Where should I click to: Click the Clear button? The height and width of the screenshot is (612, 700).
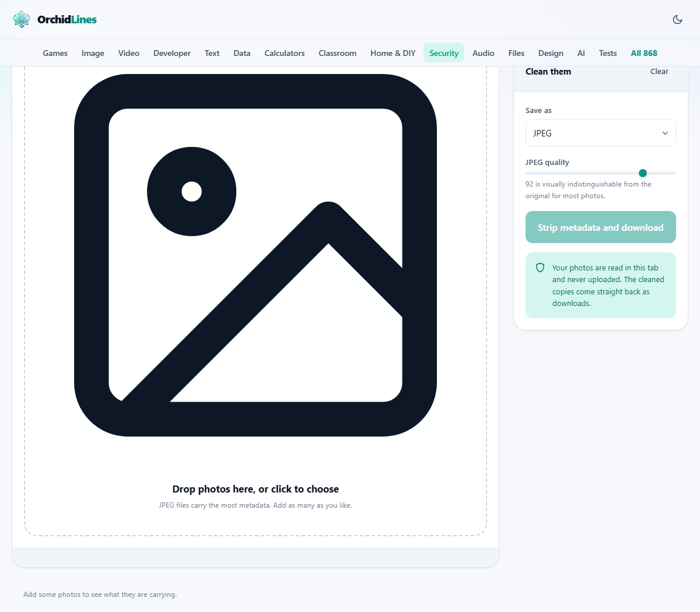point(659,72)
